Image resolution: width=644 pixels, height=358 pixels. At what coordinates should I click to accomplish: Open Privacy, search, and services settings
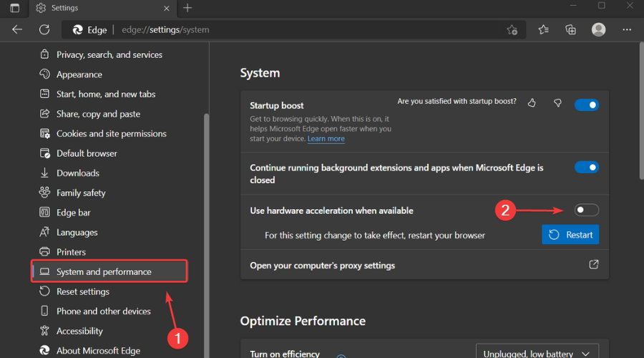pyautogui.click(x=109, y=54)
